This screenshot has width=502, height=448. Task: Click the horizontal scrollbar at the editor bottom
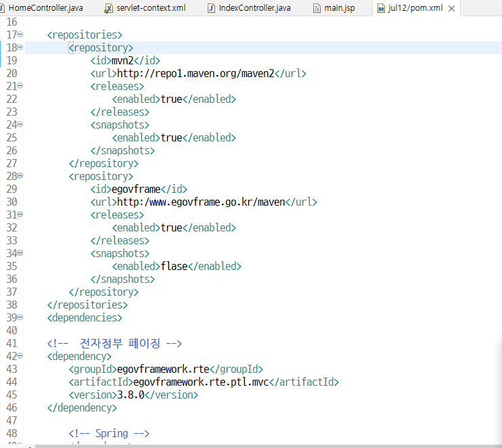tap(269, 446)
